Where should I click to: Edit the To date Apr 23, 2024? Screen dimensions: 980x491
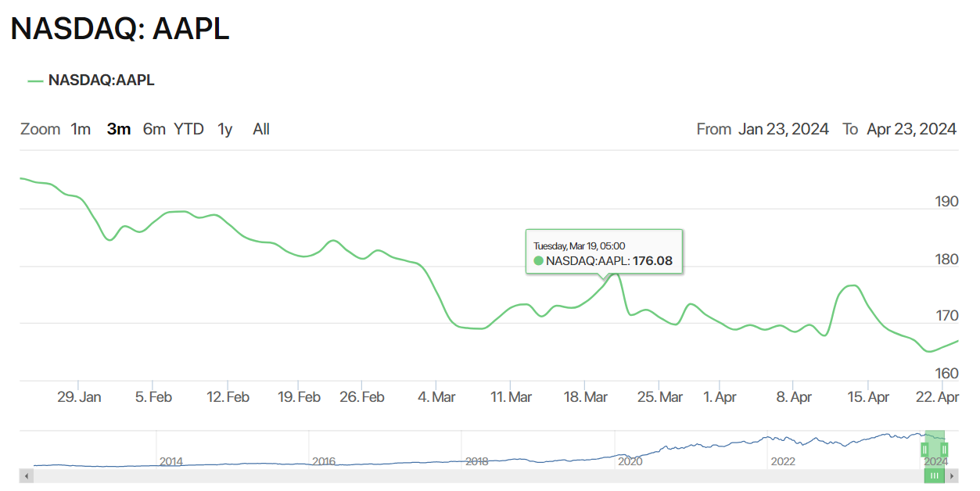coord(912,129)
